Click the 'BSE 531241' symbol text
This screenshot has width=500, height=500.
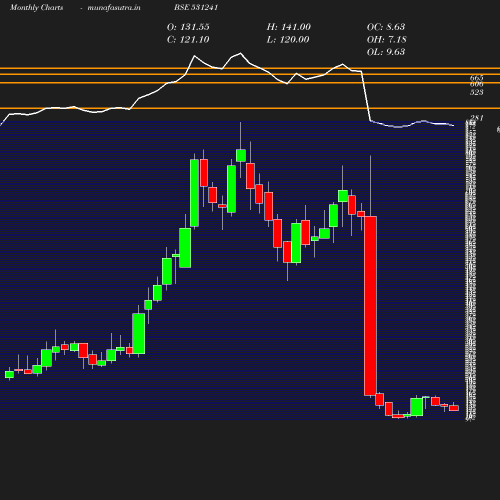(196, 7)
